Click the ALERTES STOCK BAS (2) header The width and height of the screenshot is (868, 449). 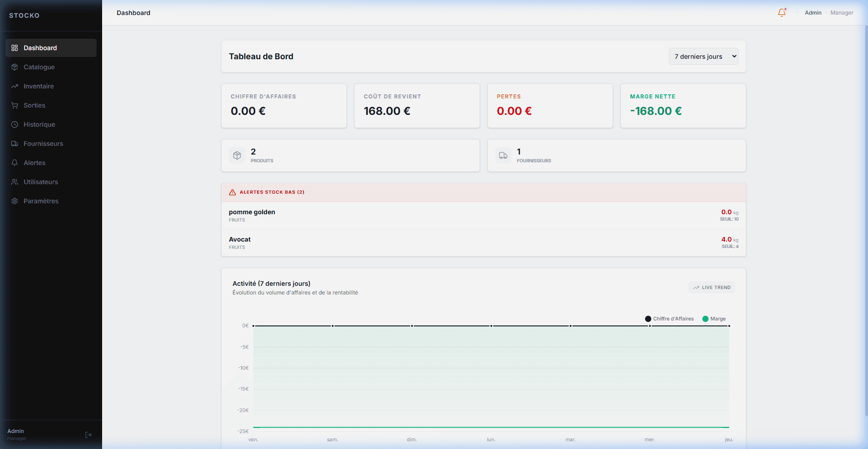coord(484,192)
